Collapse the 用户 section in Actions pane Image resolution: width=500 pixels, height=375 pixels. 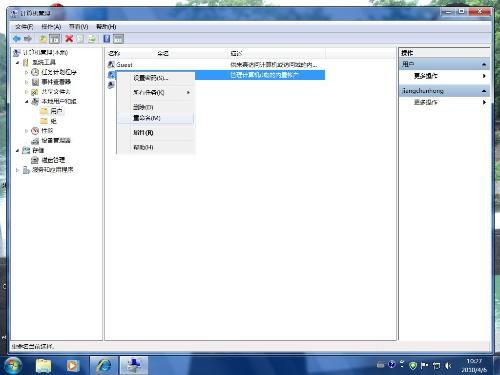484,64
